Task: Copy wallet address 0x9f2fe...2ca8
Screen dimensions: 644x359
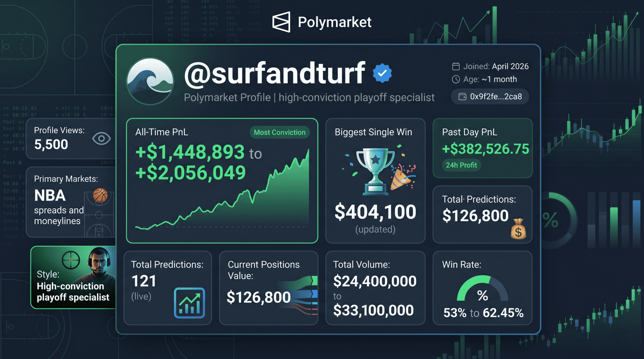Action: click(490, 96)
